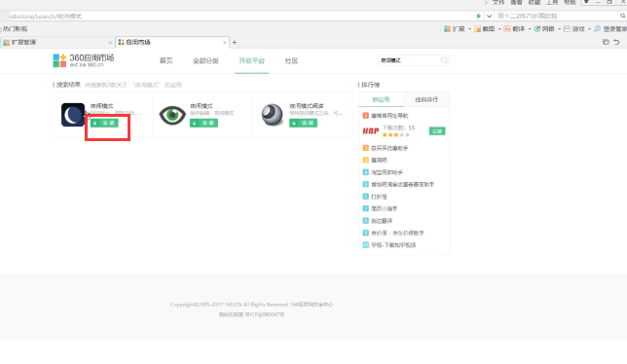The image size is (627, 364).
Task: Open the 社区 navigation tab
Action: (x=291, y=60)
